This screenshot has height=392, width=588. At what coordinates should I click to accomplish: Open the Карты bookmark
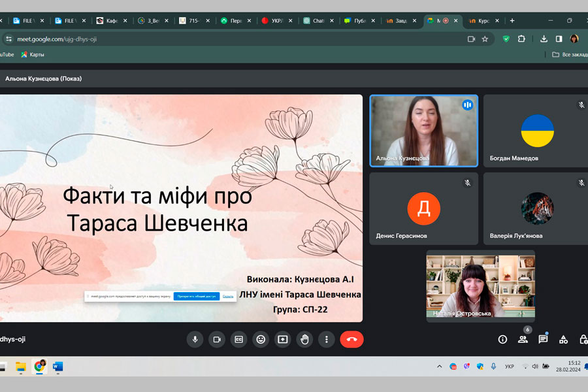click(x=33, y=54)
